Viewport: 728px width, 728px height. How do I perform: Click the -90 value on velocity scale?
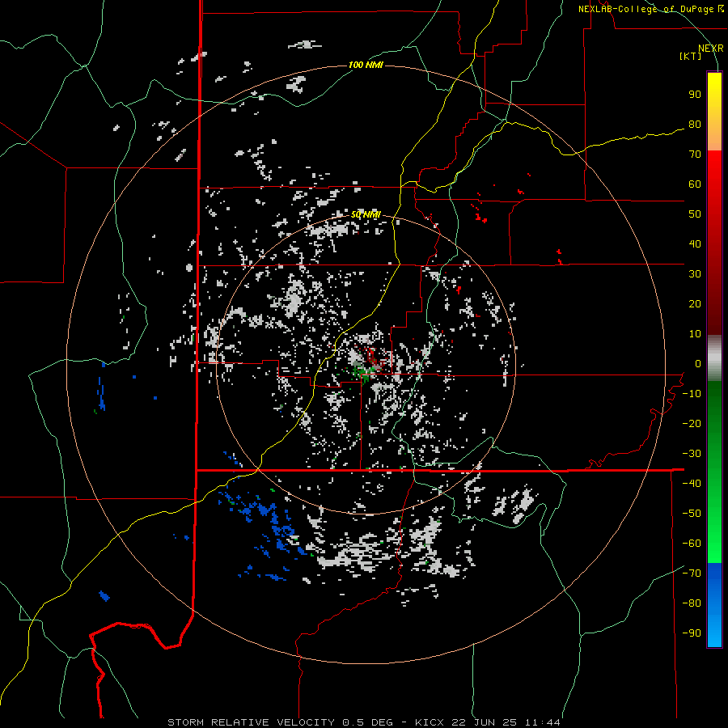pyautogui.click(x=692, y=633)
